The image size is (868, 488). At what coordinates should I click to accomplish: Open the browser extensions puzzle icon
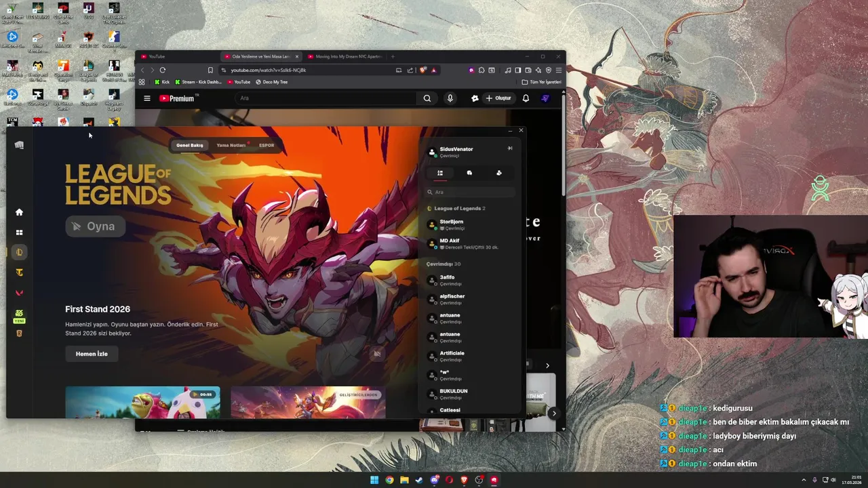coord(481,70)
